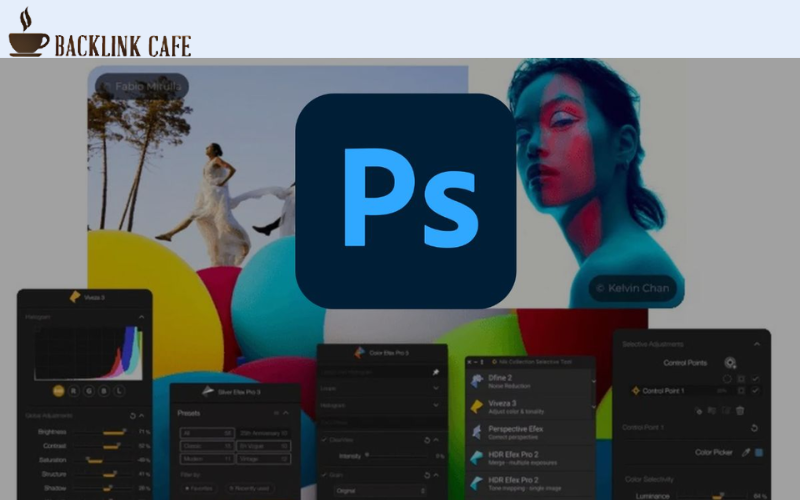Select the B histogram channel button

104,391
